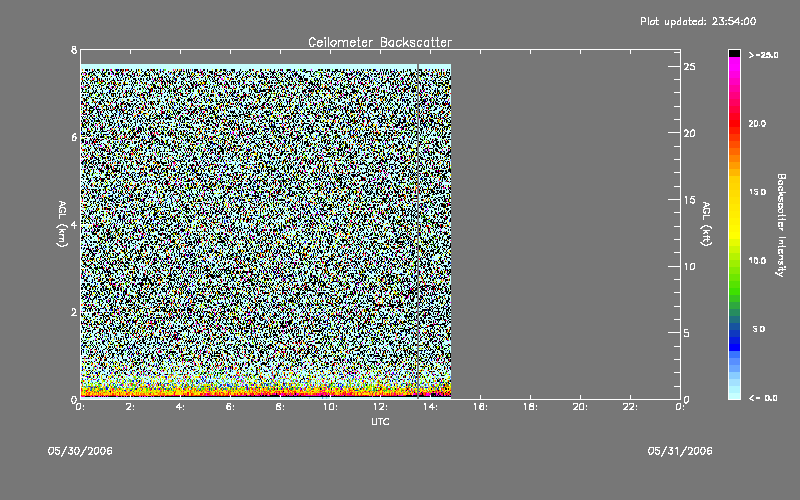
Task: Click the yellow colorbar section near 15.0
Action: 734,202
